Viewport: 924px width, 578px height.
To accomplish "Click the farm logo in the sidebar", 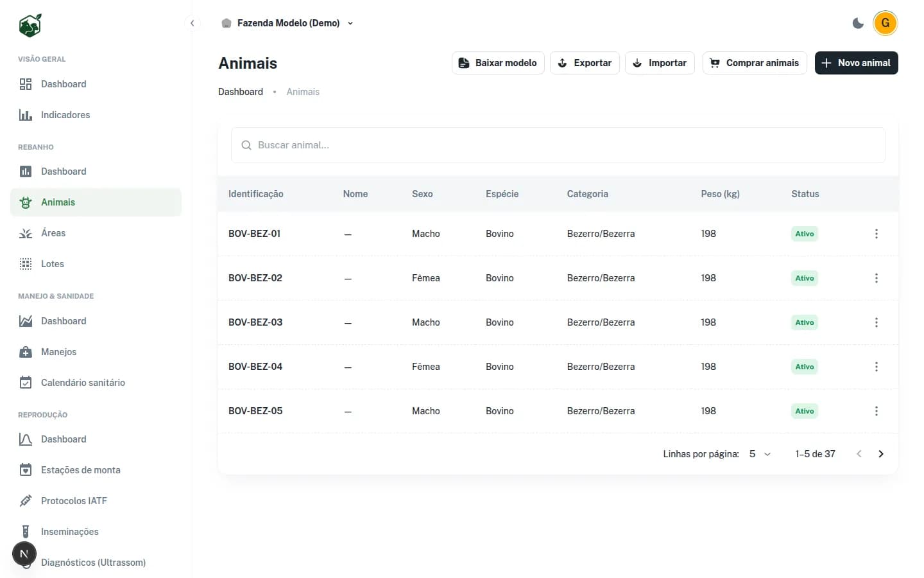I will (30, 26).
